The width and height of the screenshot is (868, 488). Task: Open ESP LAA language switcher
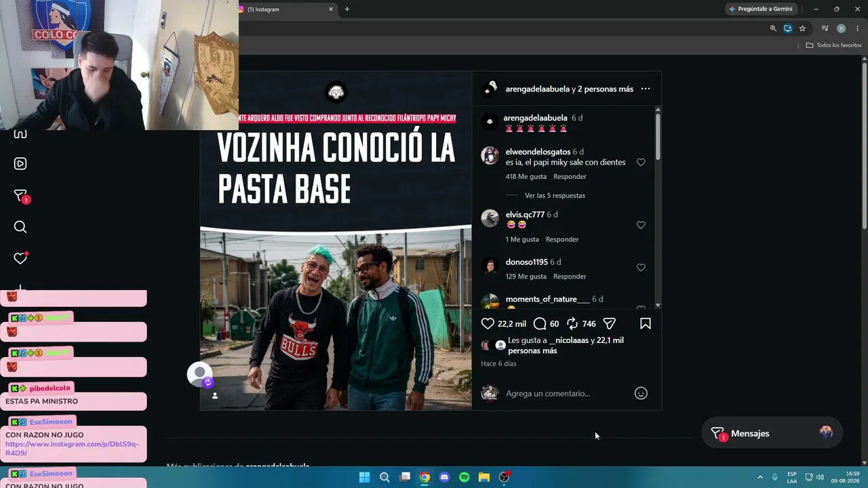pos(792,477)
